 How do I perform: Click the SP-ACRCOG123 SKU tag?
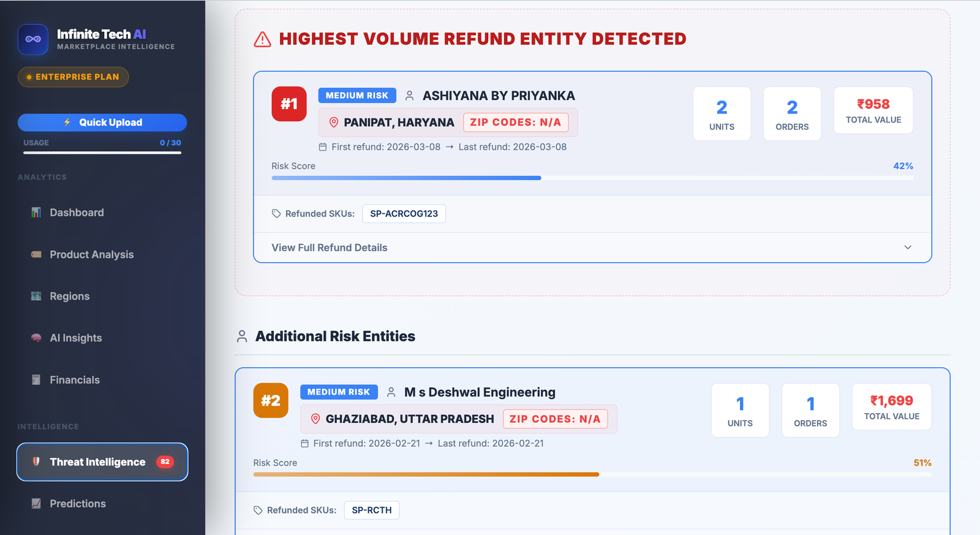click(404, 214)
